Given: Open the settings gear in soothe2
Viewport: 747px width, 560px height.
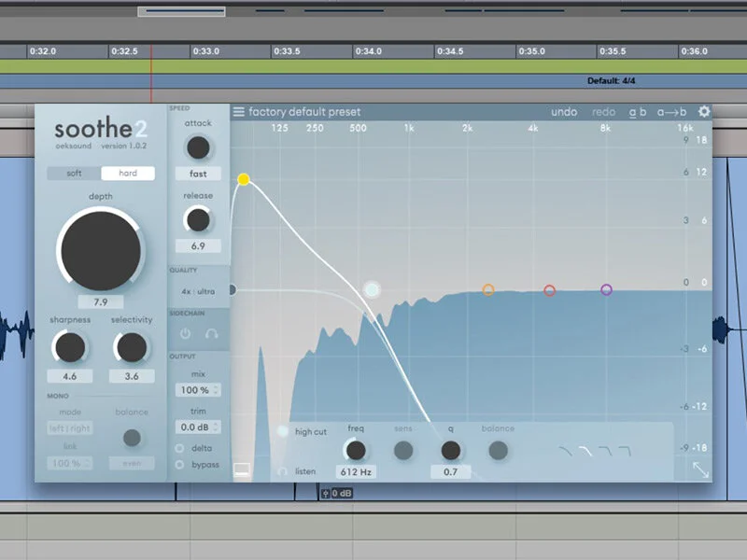Looking at the screenshot, I should (x=704, y=111).
